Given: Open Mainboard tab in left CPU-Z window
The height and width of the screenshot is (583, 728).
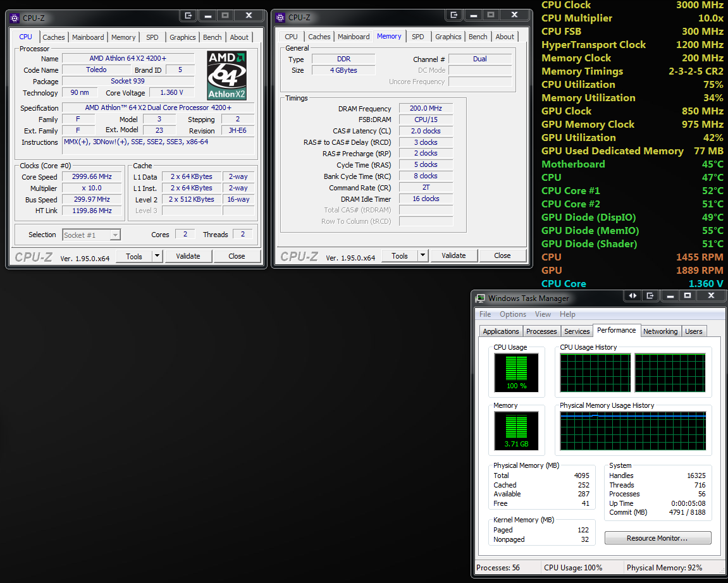Looking at the screenshot, I should (88, 37).
